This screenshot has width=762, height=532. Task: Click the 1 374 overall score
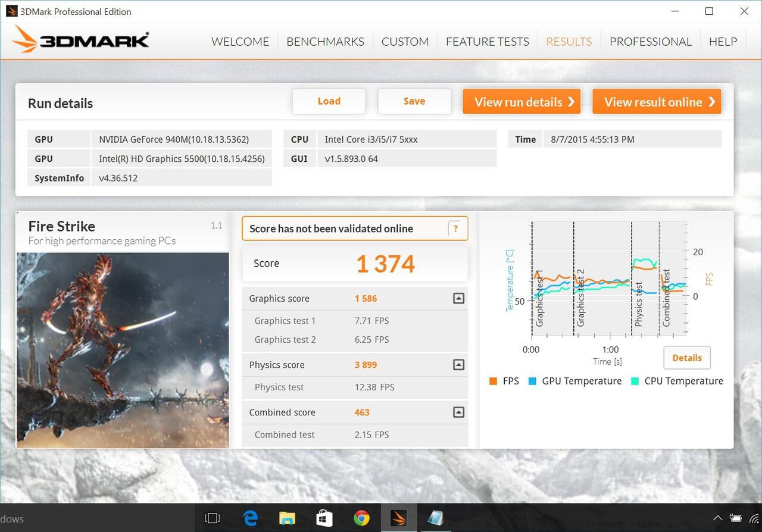click(x=385, y=264)
